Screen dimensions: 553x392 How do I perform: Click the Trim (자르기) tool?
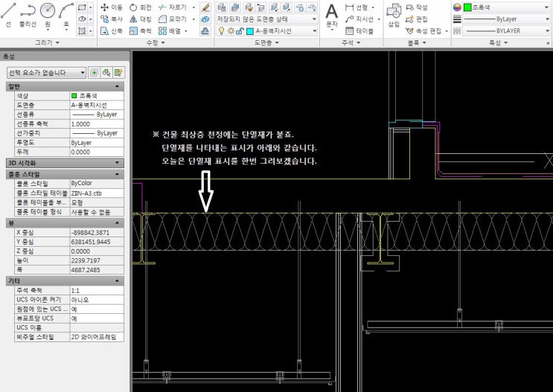[173, 7]
